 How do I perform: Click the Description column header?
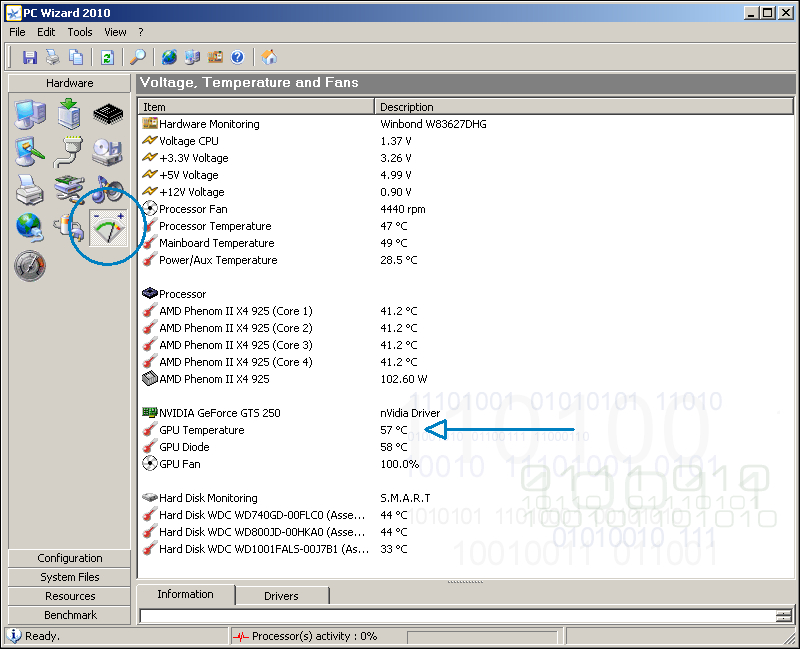[584, 107]
